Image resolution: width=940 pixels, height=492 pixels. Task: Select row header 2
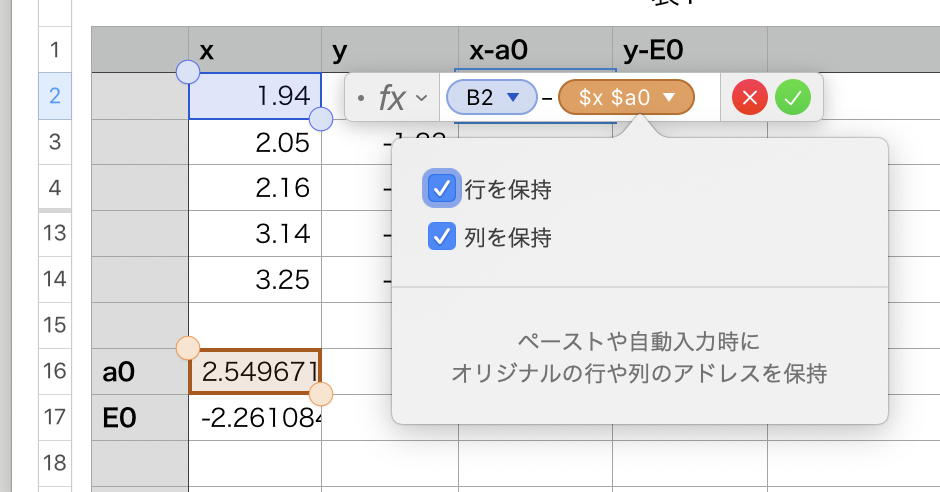[x=55, y=97]
